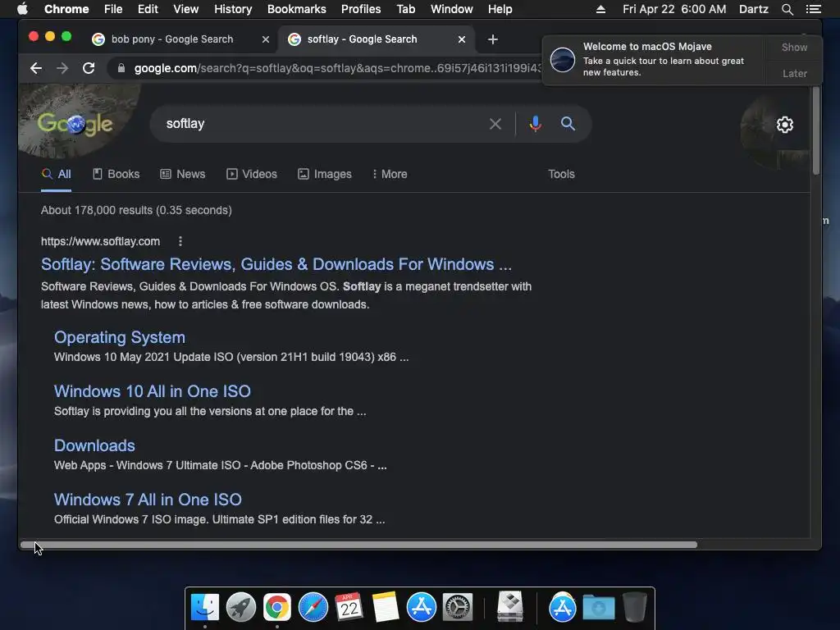Open the Bookmarks menu
The height and width of the screenshot is (630, 840).
[297, 9]
